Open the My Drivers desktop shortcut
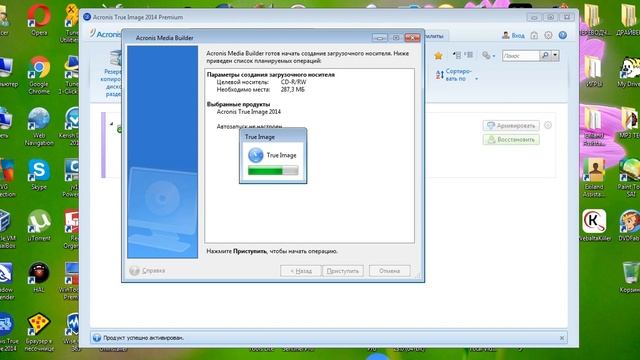The width and height of the screenshot is (640, 360). click(x=629, y=71)
